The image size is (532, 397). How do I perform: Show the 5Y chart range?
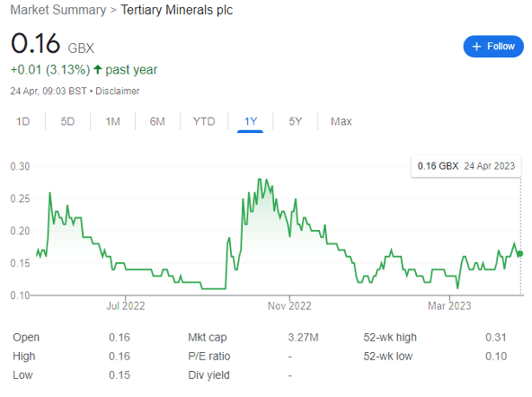295,121
